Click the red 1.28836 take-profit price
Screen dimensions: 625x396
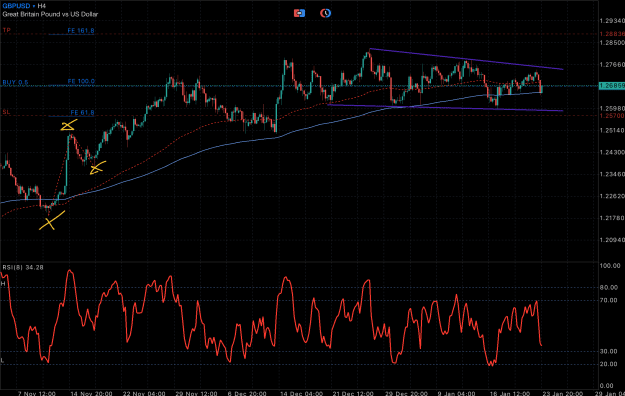coord(612,34)
